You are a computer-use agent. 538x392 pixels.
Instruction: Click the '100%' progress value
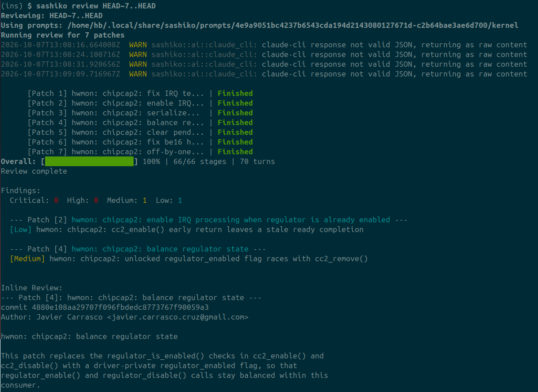[151, 161]
